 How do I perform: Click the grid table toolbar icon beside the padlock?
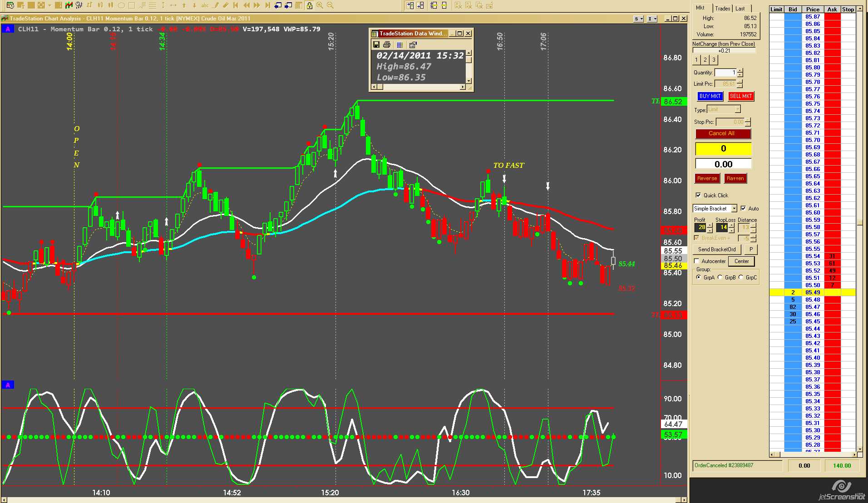(x=299, y=5)
